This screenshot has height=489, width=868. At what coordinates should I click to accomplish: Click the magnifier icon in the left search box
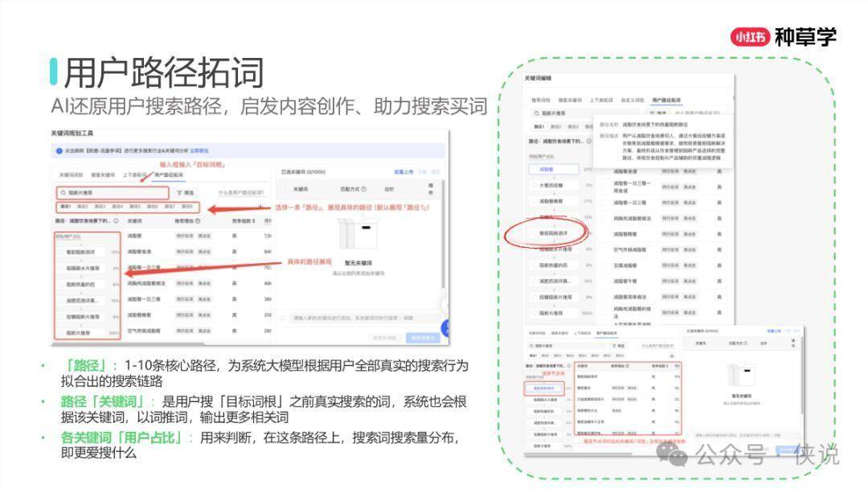pyautogui.click(x=63, y=193)
